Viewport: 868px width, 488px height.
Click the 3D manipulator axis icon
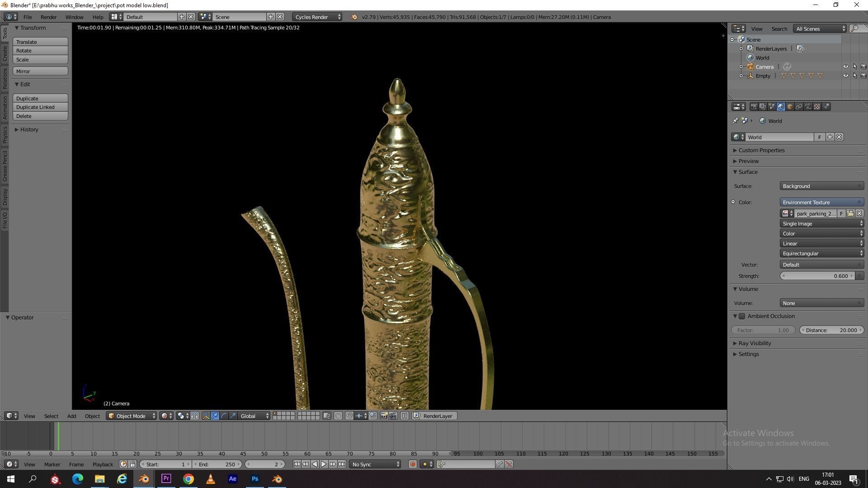[206, 416]
